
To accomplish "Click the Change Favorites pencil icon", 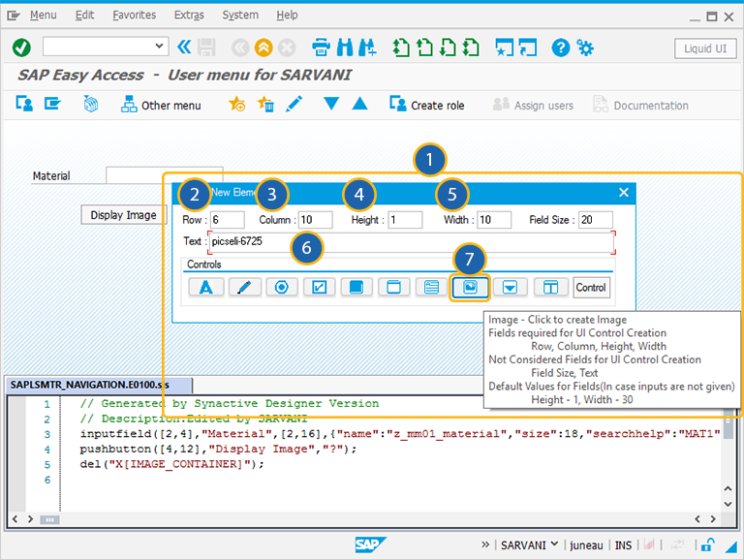I will pos(294,104).
